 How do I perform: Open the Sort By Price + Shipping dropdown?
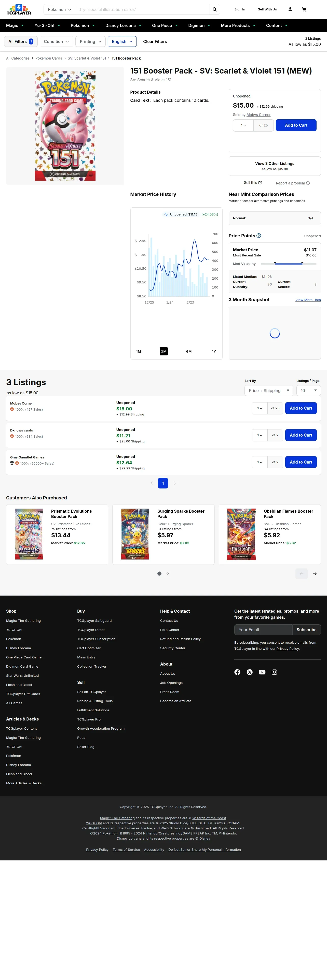pos(269,391)
